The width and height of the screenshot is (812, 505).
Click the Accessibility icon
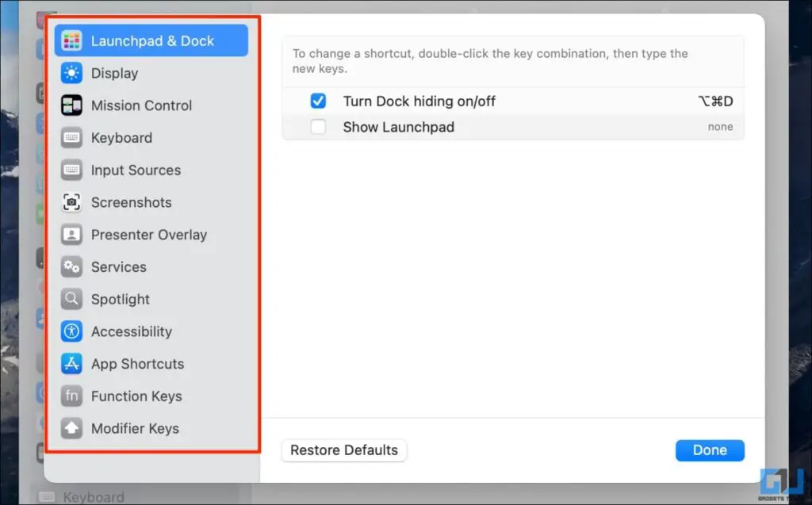(72, 331)
